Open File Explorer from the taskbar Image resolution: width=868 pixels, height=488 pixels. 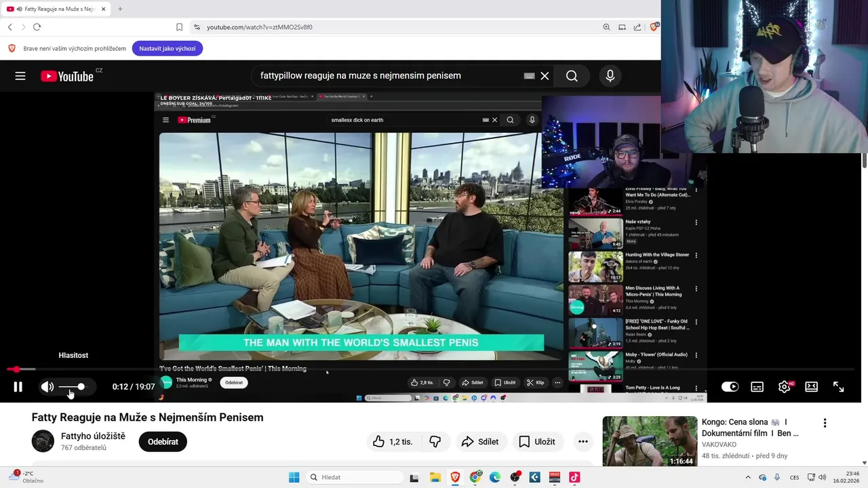coord(435,477)
